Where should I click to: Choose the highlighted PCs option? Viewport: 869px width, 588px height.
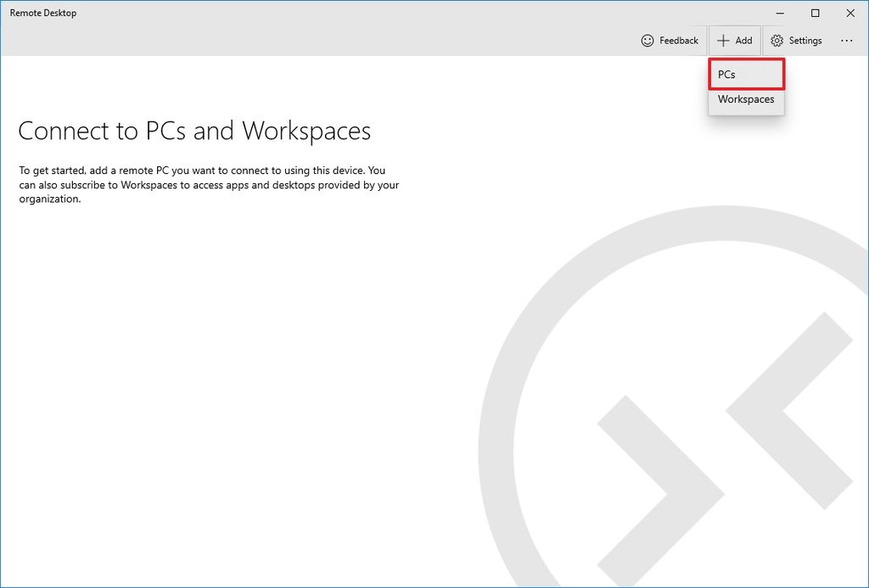[746, 74]
